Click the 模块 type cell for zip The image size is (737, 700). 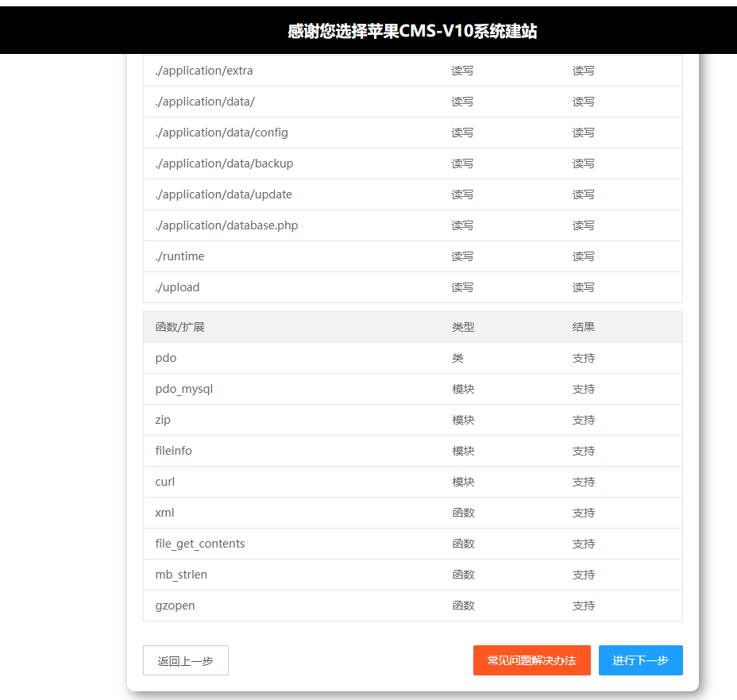(x=463, y=420)
